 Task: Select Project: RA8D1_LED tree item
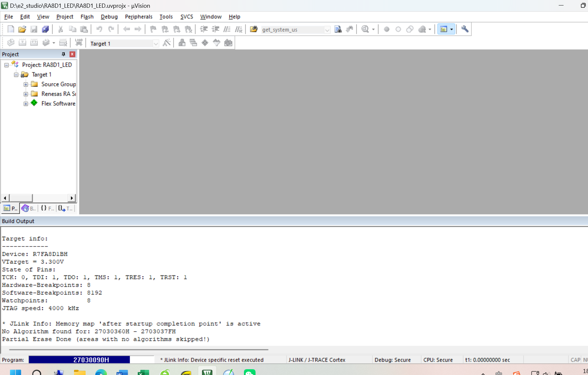tap(47, 65)
